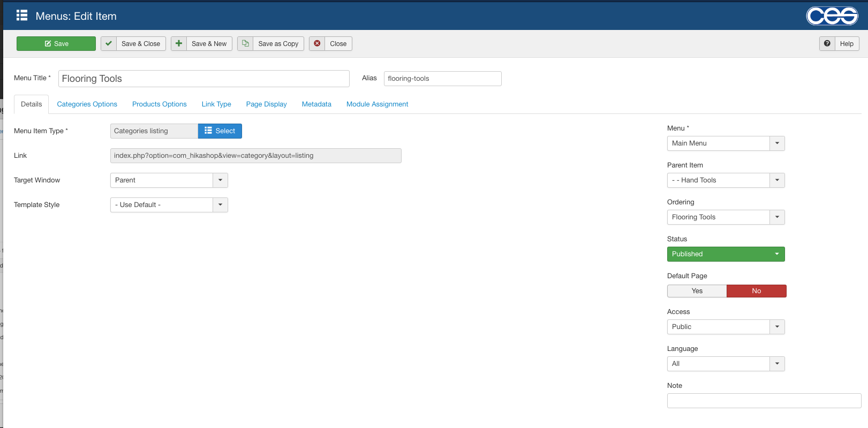
Task: Open the Target Window dropdown
Action: click(169, 180)
